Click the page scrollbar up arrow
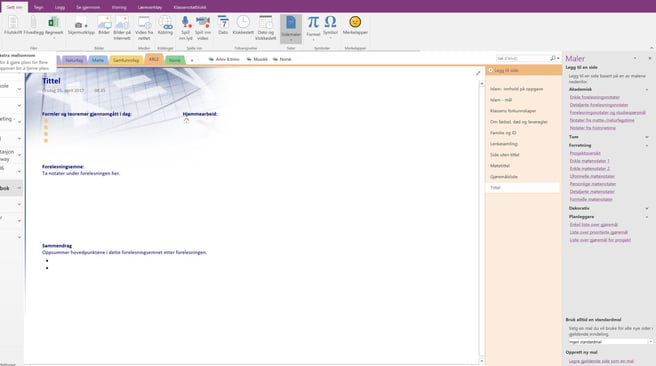Viewport: 656px width, 366px height. (482, 84)
